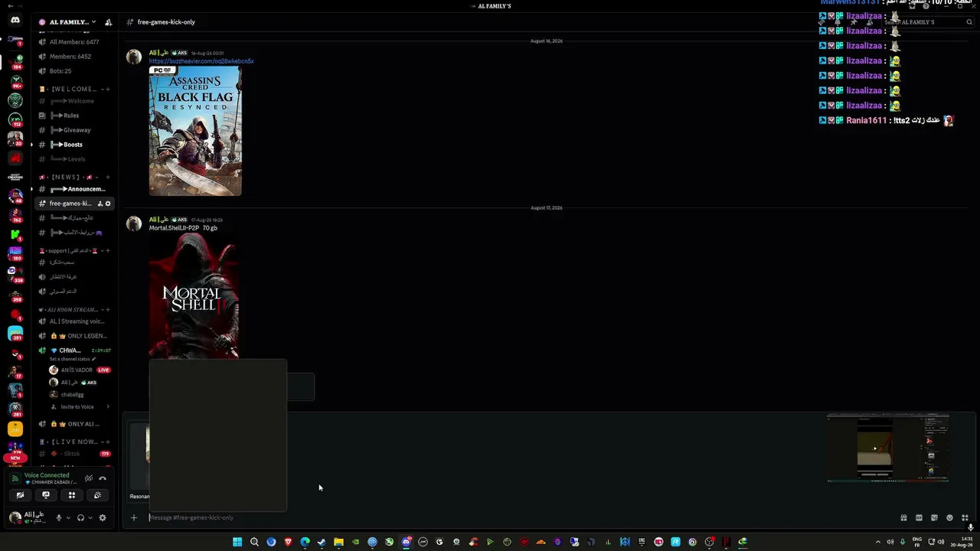Join the AL | Streaming voice channel

[x=74, y=321]
